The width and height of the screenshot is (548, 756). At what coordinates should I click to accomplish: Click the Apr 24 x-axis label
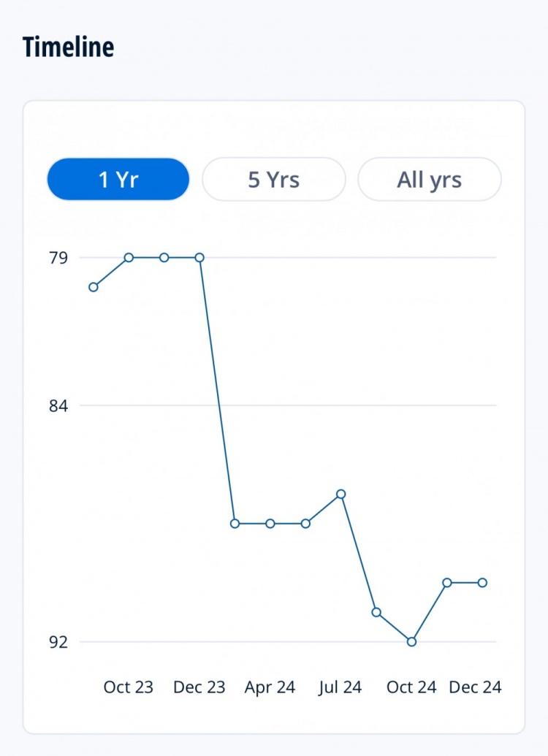coord(270,687)
